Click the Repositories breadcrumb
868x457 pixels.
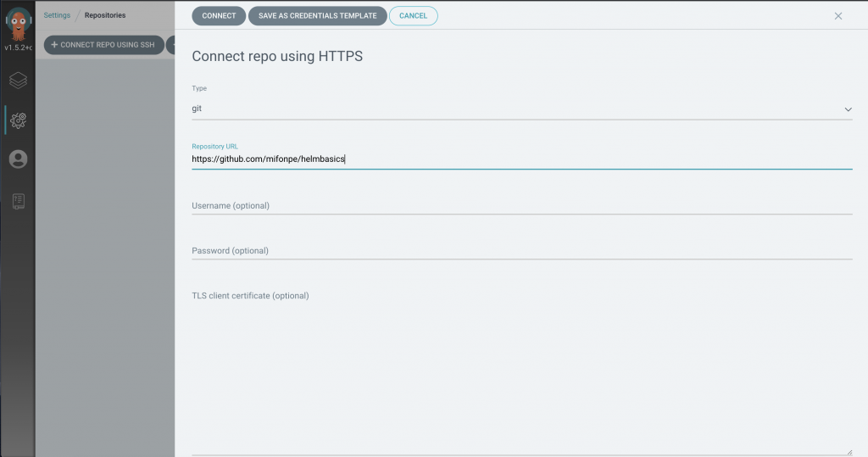(105, 15)
